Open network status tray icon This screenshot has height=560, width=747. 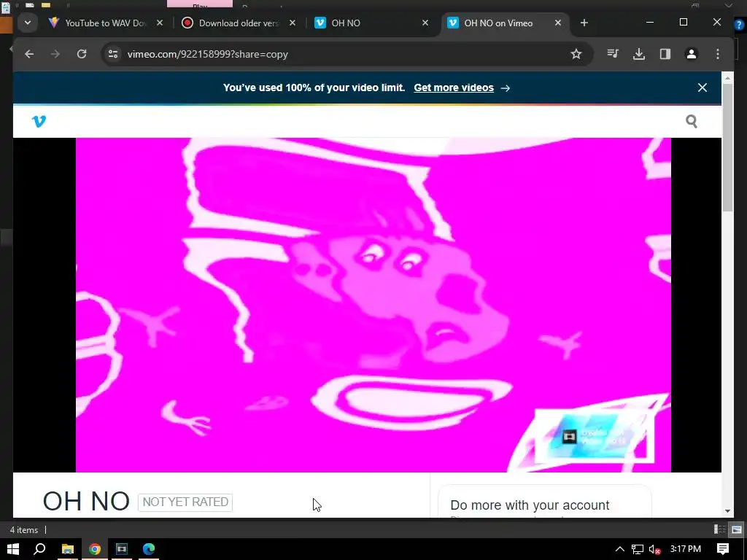(638, 549)
